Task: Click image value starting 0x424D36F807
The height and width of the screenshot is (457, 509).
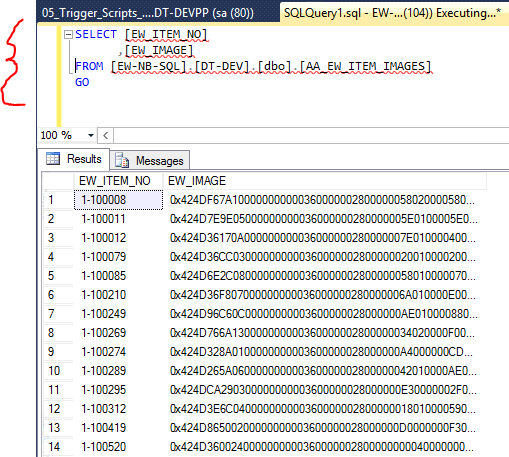Action: point(325,295)
